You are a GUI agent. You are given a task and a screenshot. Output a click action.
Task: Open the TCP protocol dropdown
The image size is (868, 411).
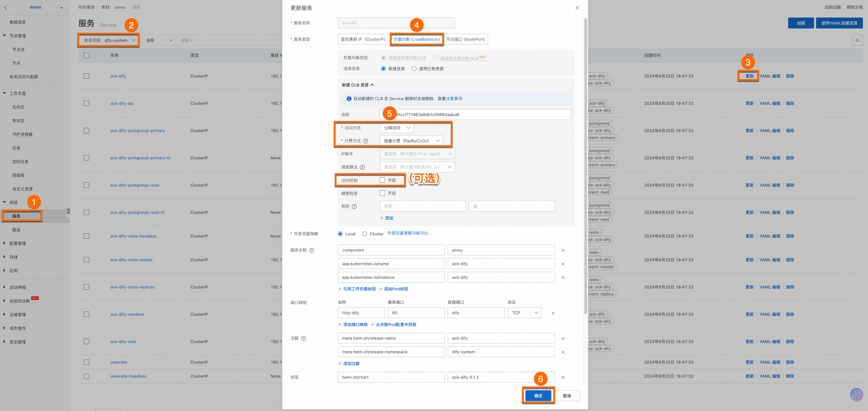(524, 313)
